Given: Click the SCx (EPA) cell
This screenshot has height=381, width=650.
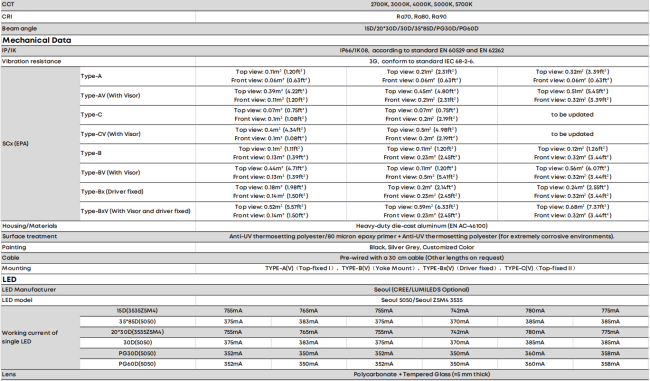Looking at the screenshot, I should tap(15, 143).
